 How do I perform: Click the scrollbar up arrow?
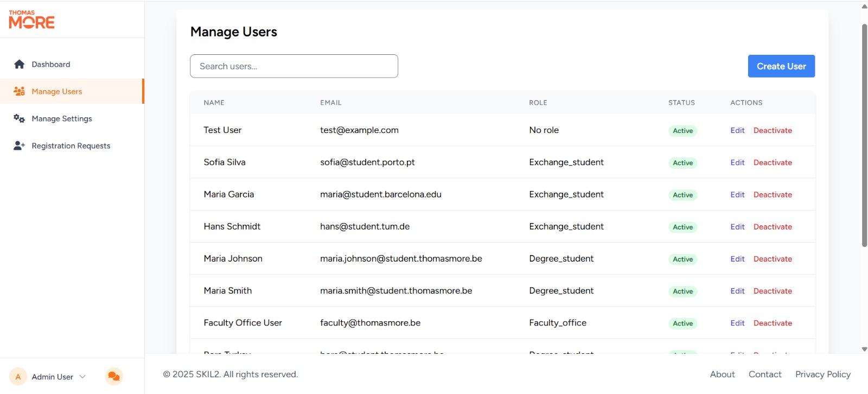coord(864,7)
